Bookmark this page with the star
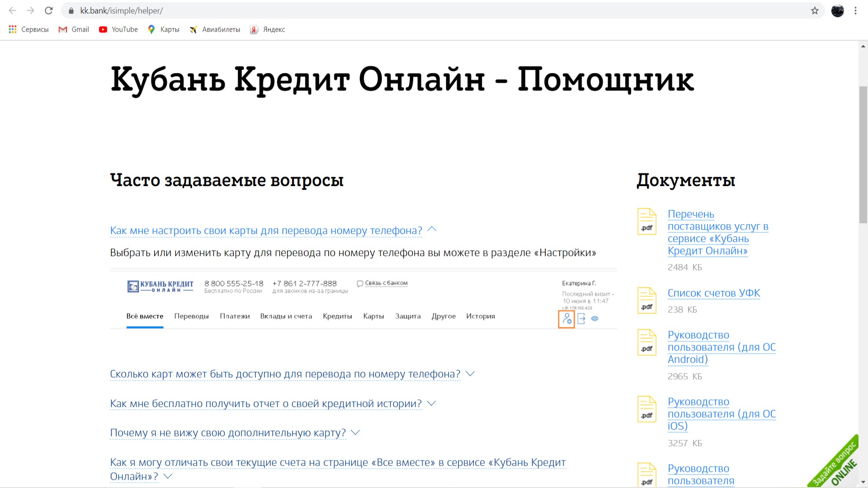 coord(815,10)
